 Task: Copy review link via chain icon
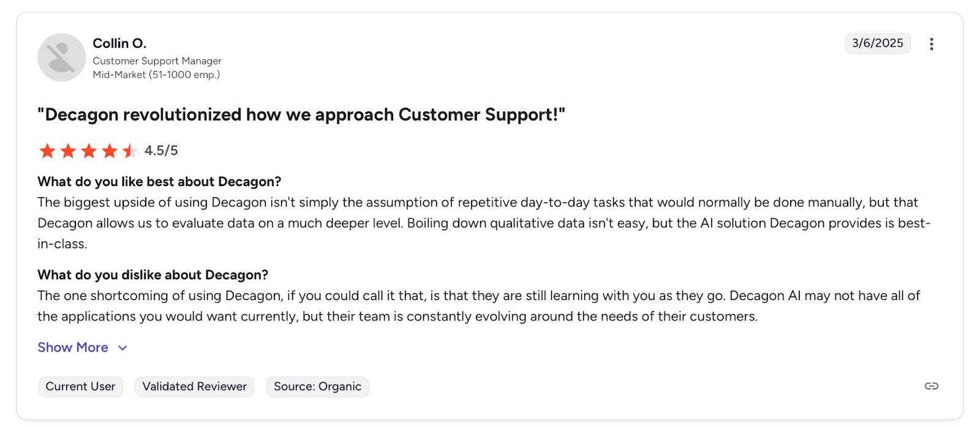(931, 386)
